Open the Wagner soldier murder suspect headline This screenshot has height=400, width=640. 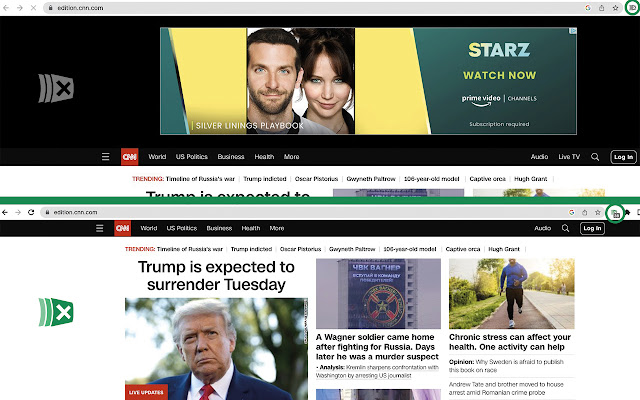coord(377,347)
